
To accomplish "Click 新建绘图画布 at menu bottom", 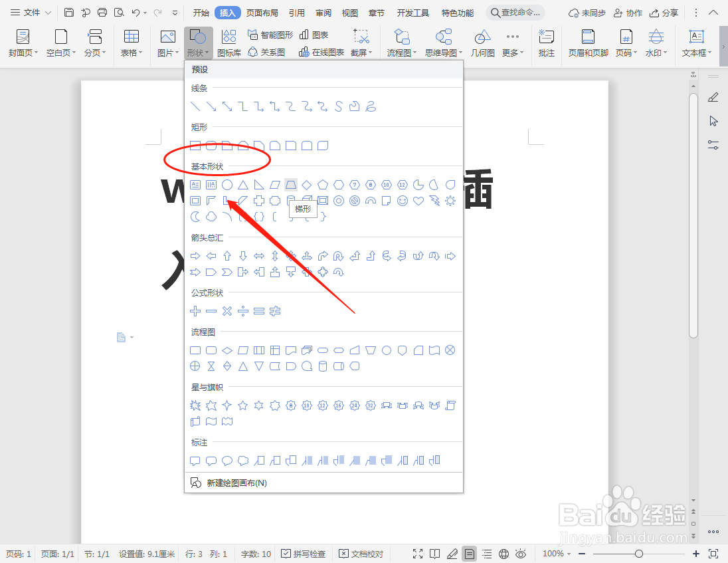I will pos(229,483).
